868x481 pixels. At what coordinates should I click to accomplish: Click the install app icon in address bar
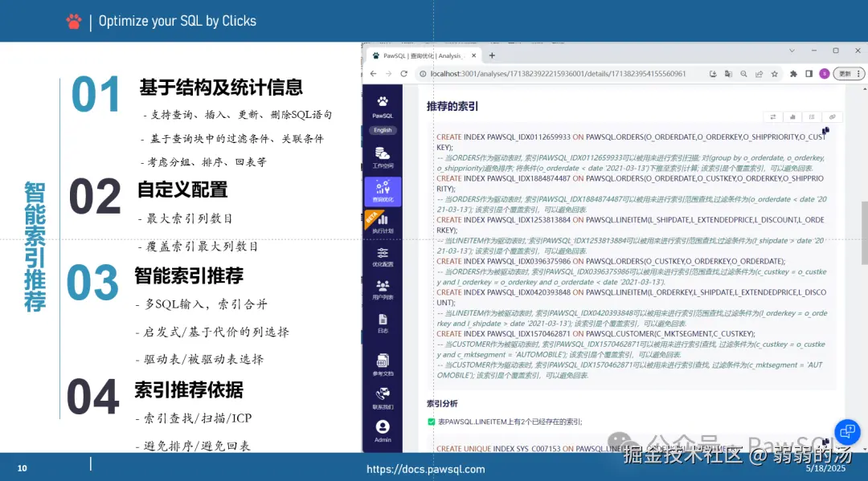(713, 74)
